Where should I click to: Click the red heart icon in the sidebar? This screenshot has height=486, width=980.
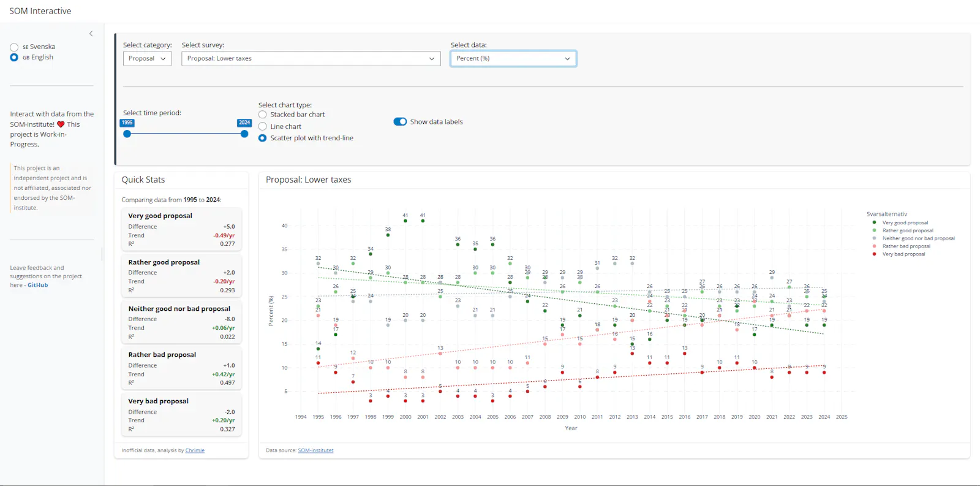tap(61, 124)
